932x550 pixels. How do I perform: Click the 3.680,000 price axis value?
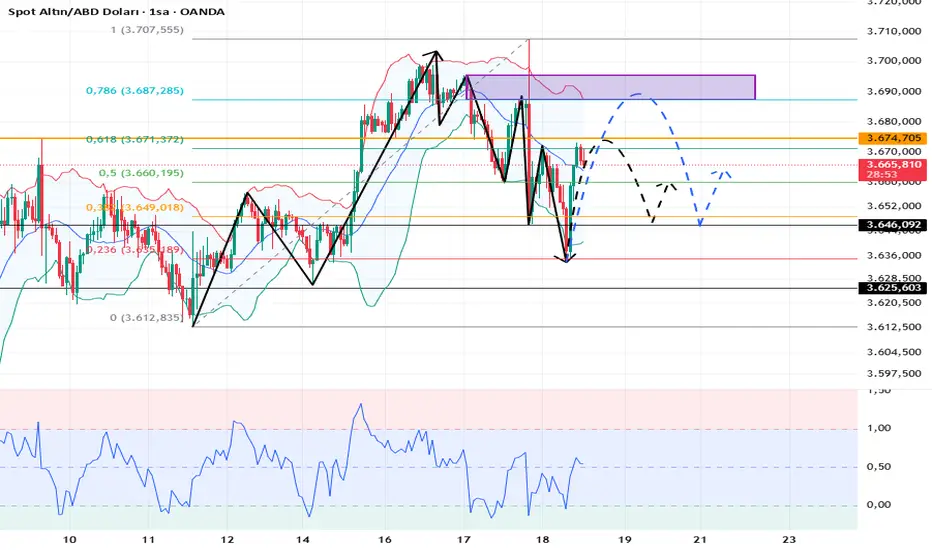click(894, 121)
